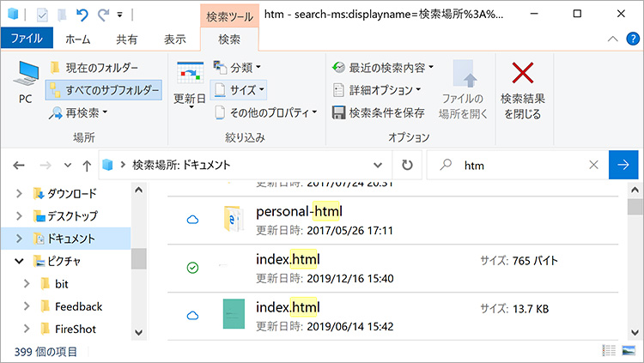Click the red X close search results icon
644x363 pixels.
tap(523, 73)
